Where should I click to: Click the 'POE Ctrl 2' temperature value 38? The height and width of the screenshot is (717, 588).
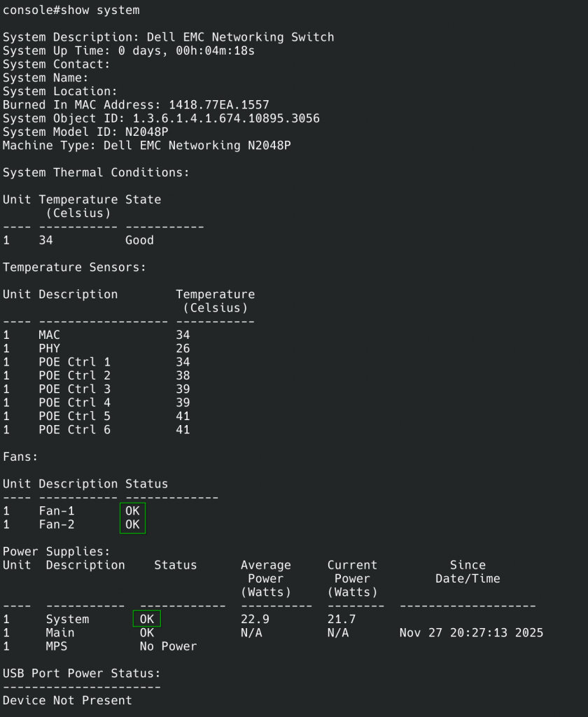point(183,375)
